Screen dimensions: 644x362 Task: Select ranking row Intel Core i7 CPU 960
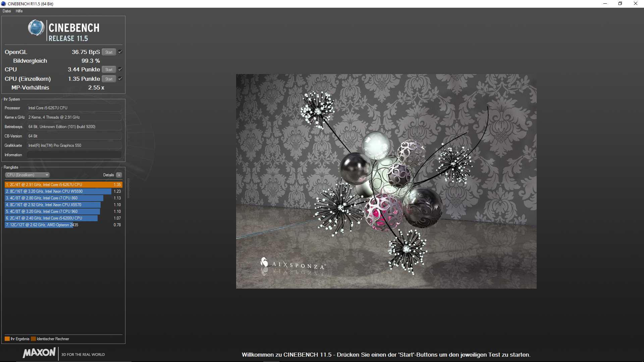63,212
